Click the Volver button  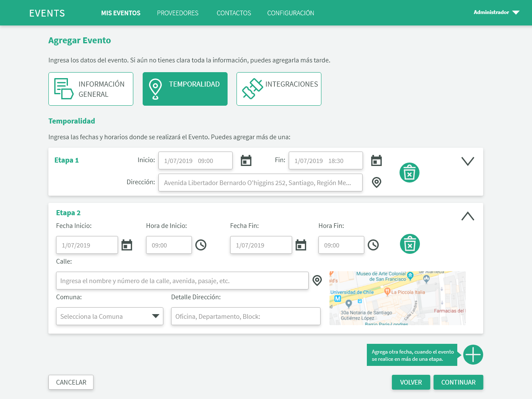[411, 382]
